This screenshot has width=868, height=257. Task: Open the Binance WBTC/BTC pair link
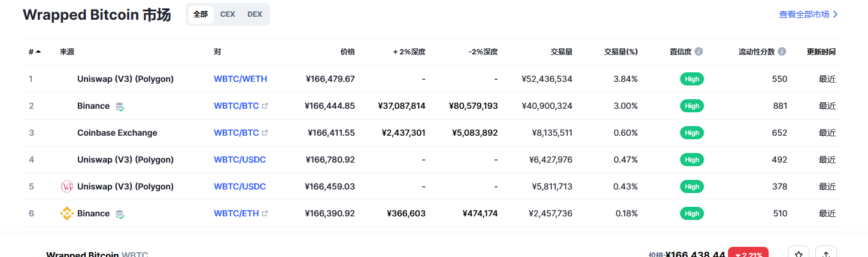tap(236, 106)
